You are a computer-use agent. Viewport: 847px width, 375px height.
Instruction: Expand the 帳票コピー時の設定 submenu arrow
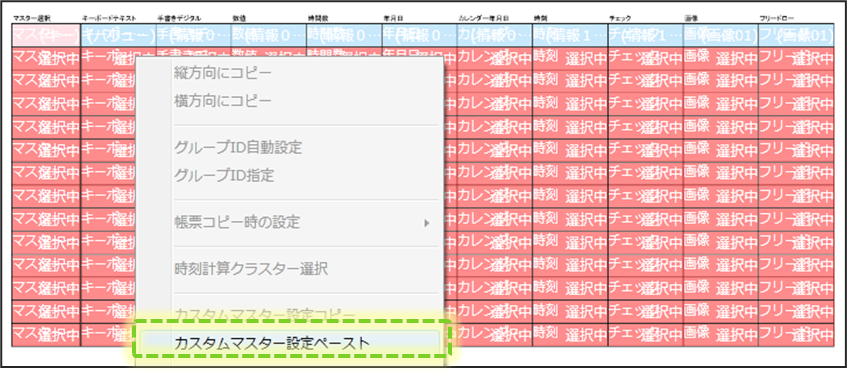click(x=427, y=223)
